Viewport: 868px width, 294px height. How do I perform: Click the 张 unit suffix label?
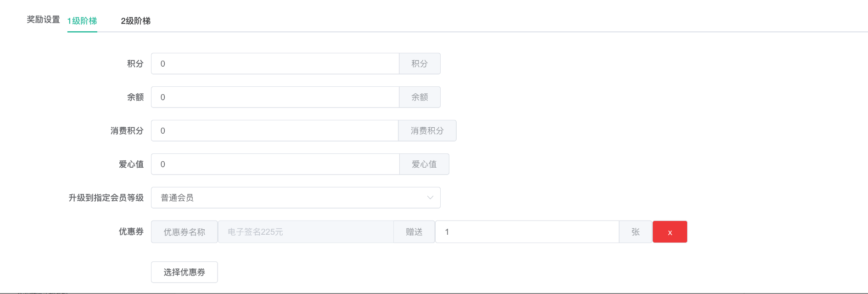(x=635, y=232)
